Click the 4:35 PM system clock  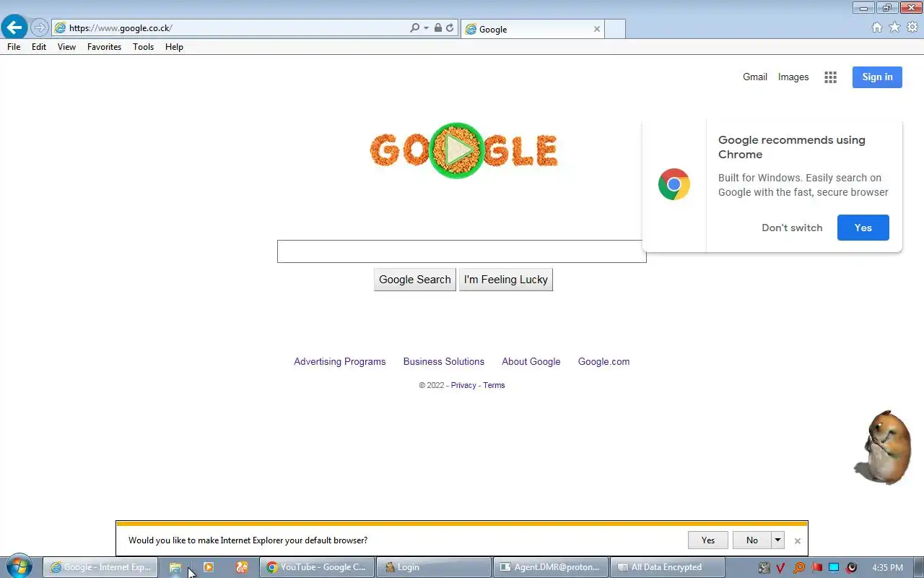887,568
